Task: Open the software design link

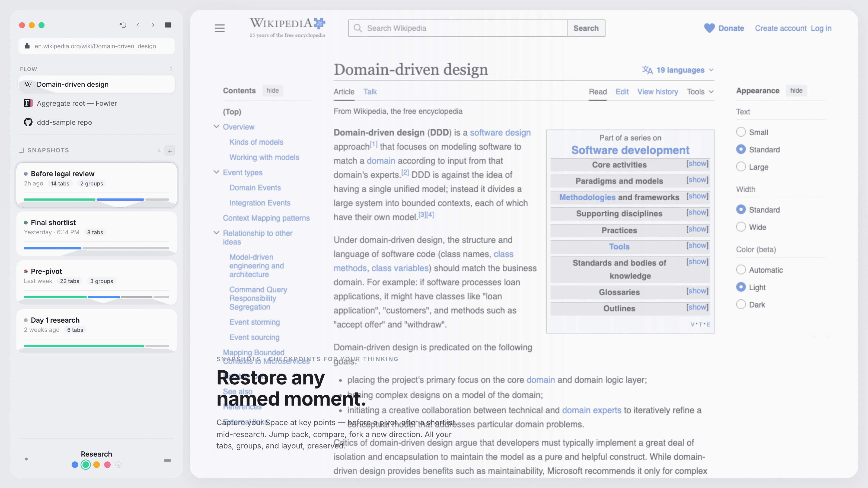Action: (500, 132)
